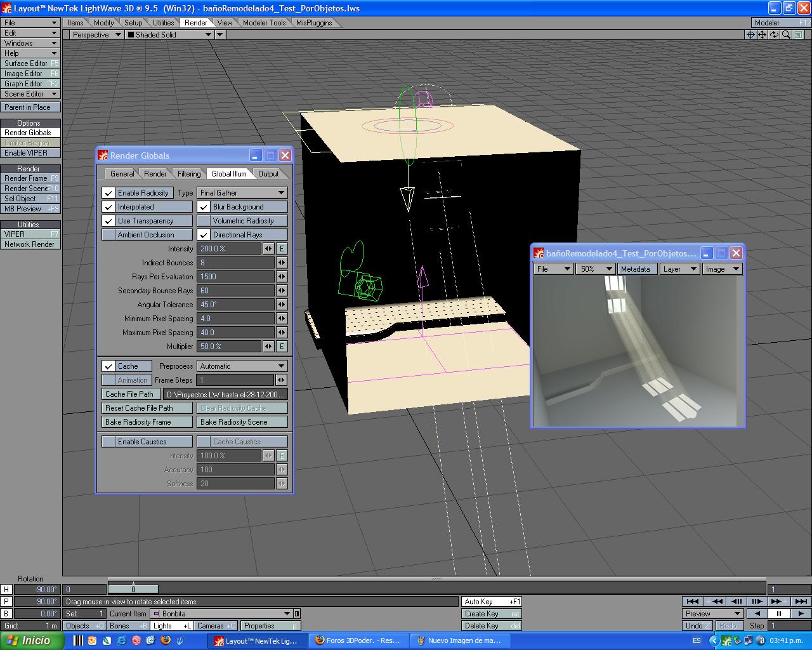Click the Angular Tolerance mini-slider arrows

(x=282, y=305)
